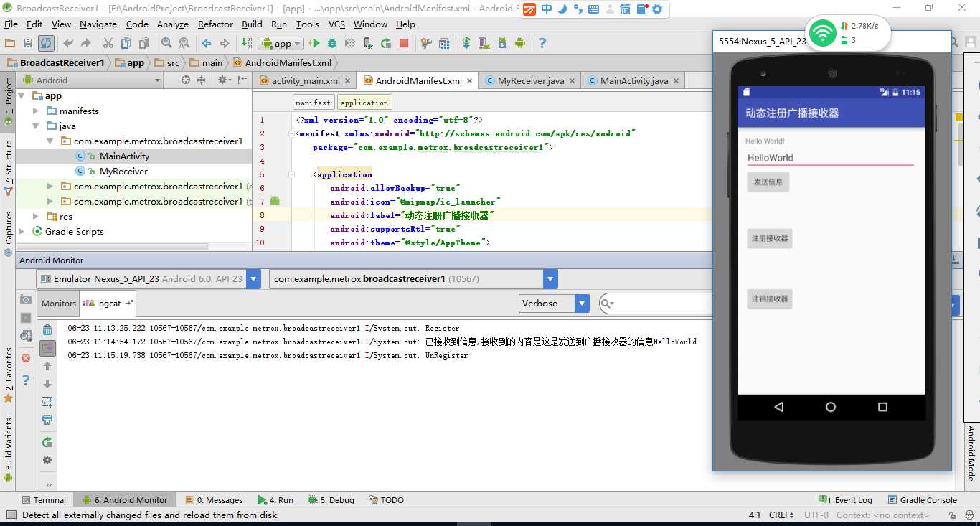Open the SDK Manager download icon
Screen dimensions: 980x526
tap(502, 44)
